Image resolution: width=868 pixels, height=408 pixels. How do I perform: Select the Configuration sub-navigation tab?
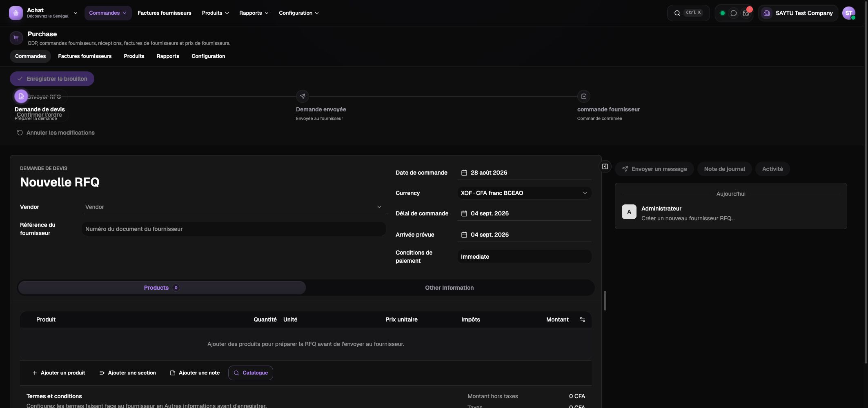pos(208,56)
